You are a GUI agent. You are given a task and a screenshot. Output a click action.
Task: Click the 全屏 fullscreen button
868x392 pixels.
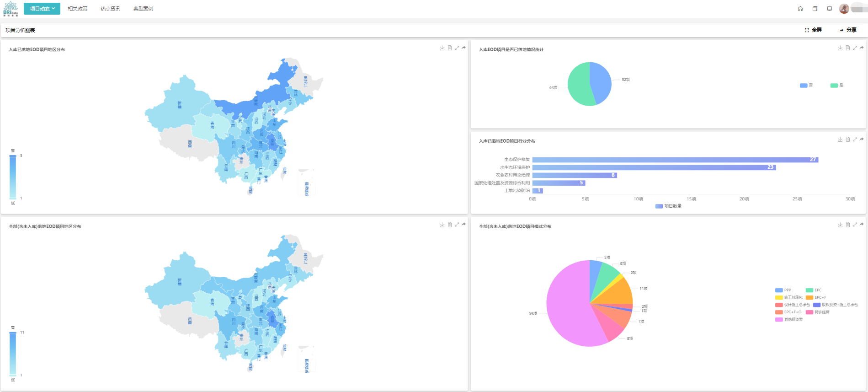pyautogui.click(x=813, y=30)
